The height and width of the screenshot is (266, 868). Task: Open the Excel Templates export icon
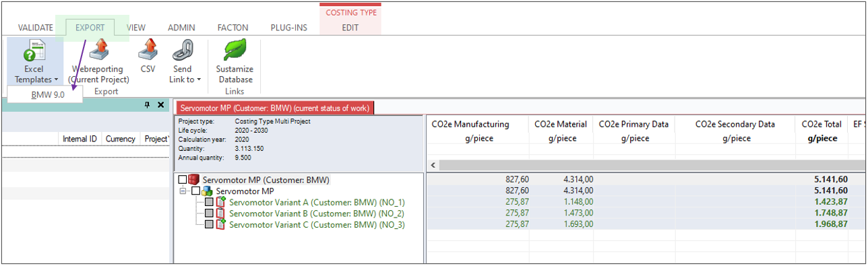34,51
